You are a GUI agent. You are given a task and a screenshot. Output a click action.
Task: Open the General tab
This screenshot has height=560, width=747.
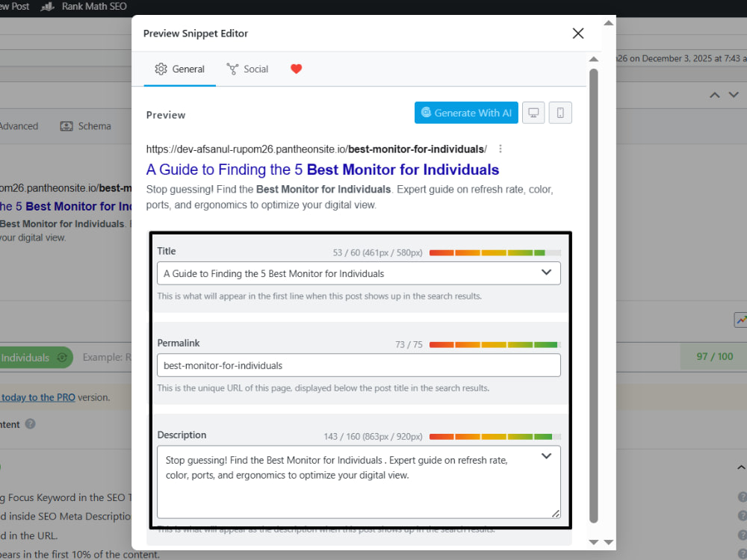point(179,69)
